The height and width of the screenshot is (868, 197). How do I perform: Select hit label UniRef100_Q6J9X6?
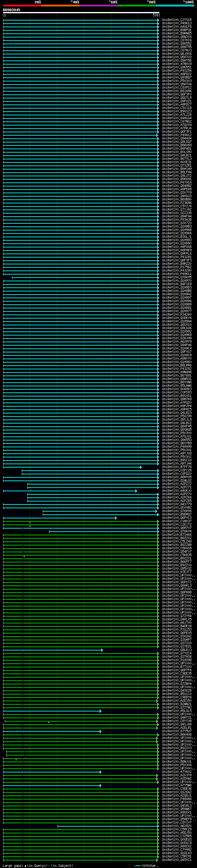[x=177, y=54]
